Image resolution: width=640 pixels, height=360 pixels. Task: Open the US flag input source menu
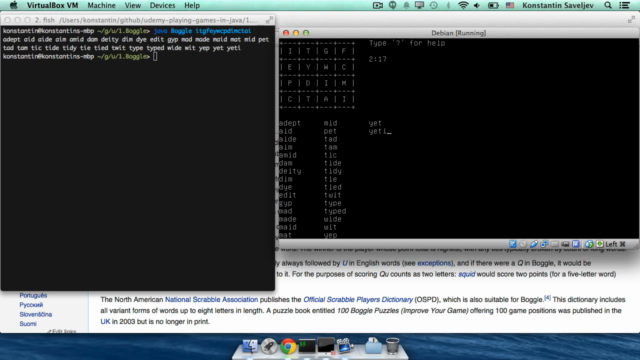510,5
